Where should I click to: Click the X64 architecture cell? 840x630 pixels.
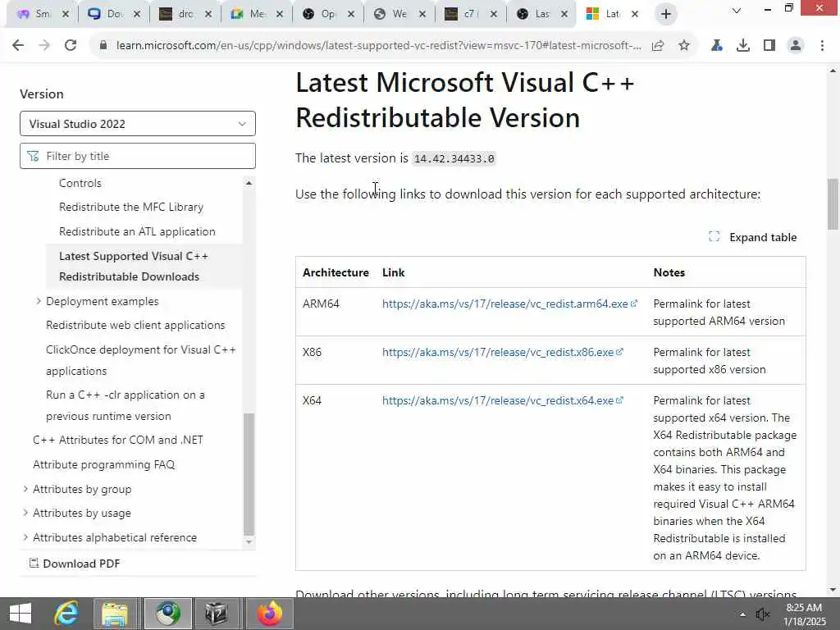(312, 400)
